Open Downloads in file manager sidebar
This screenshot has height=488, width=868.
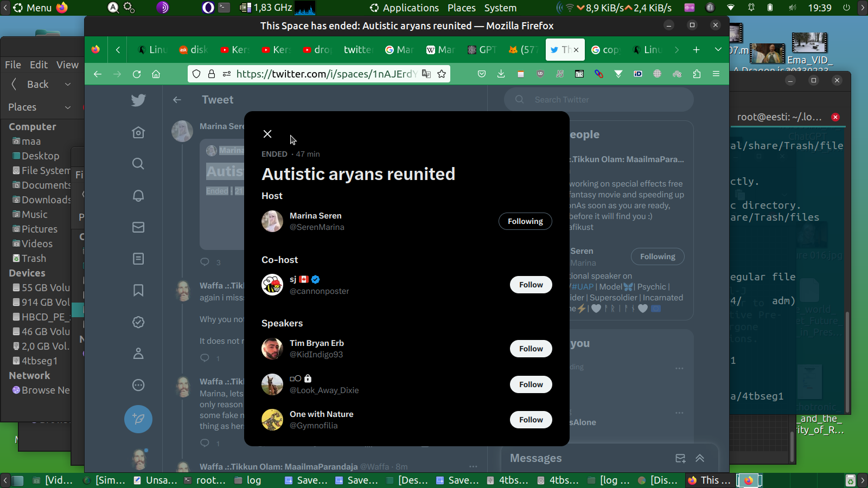[46, 200]
